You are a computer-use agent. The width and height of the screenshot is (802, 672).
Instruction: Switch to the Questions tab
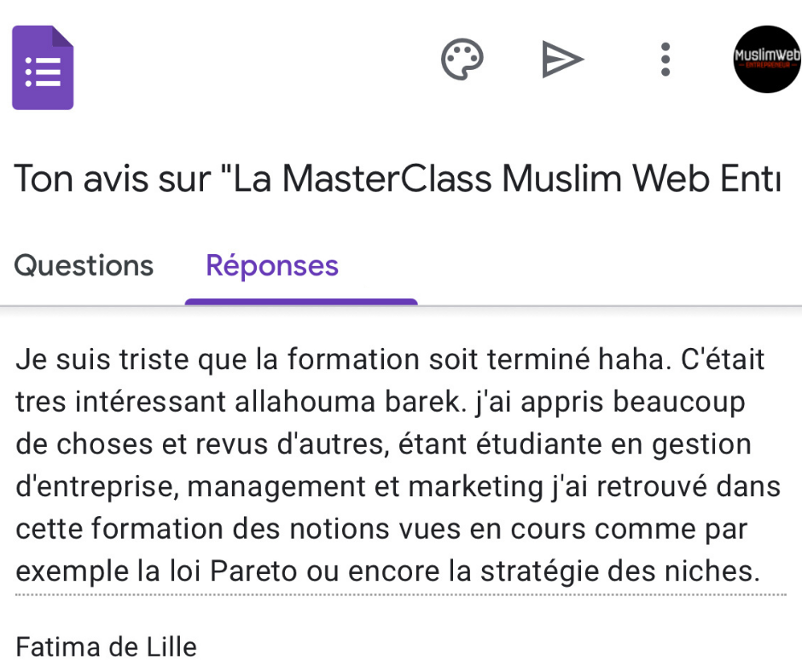(x=84, y=266)
